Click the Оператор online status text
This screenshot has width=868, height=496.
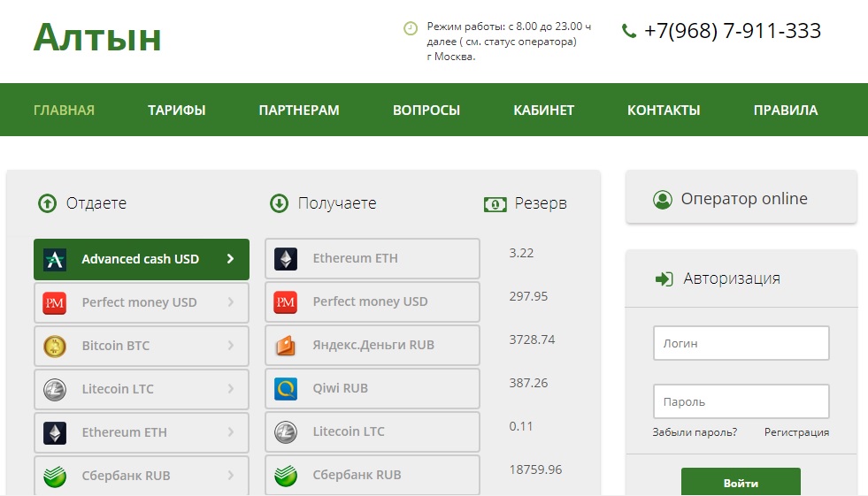[x=744, y=199]
